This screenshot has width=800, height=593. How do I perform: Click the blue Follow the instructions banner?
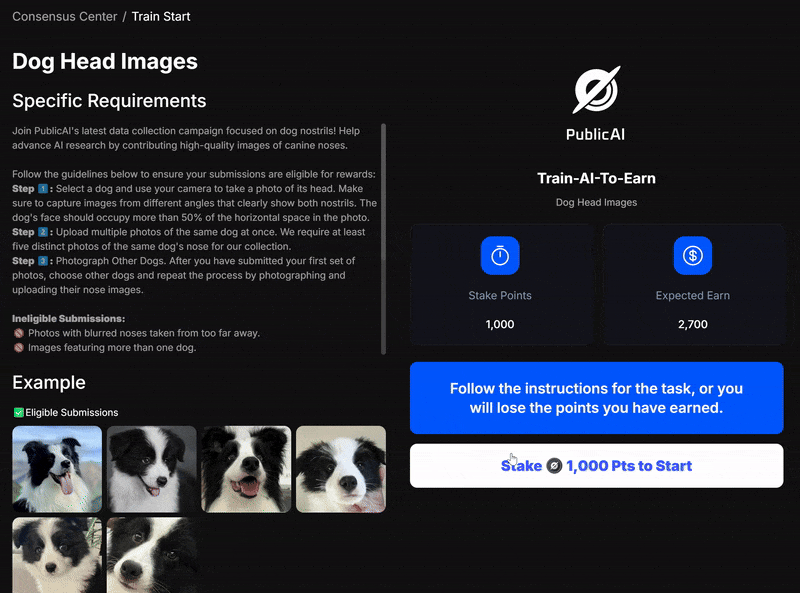coord(596,398)
